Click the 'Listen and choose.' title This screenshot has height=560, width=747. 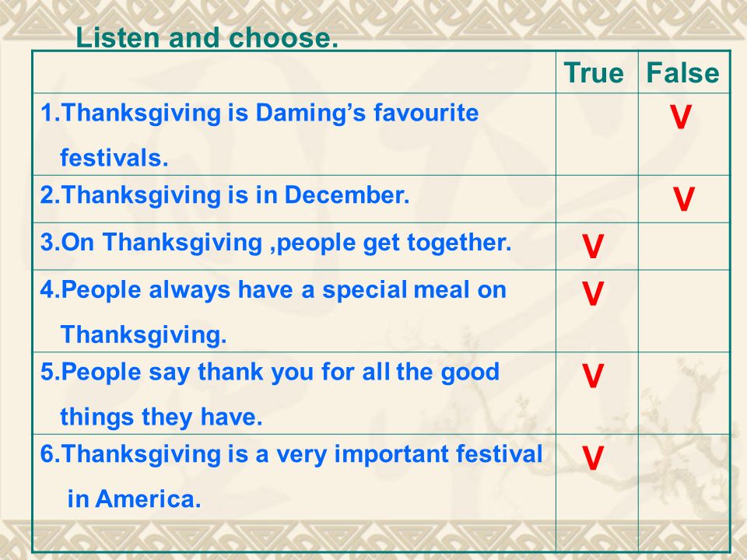click(x=207, y=37)
